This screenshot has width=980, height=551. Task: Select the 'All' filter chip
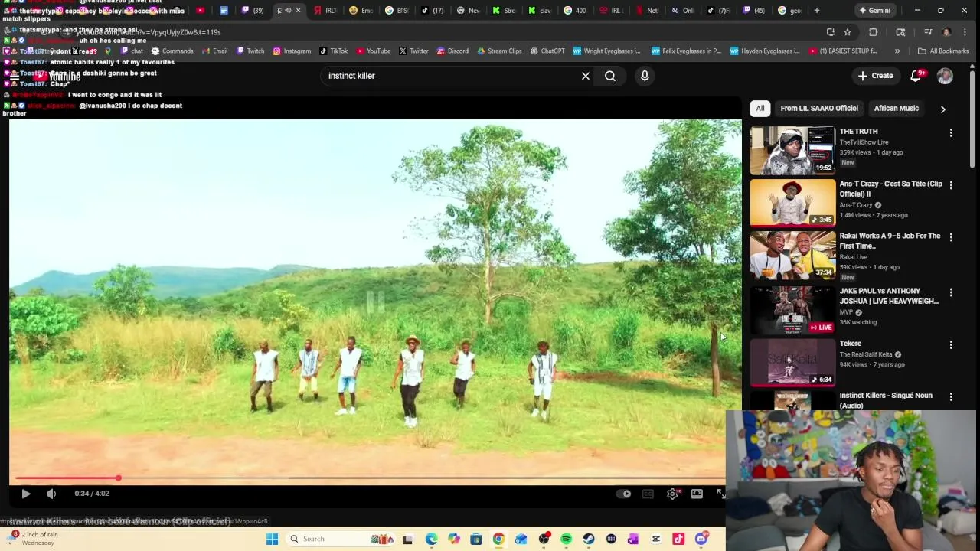[x=760, y=109]
